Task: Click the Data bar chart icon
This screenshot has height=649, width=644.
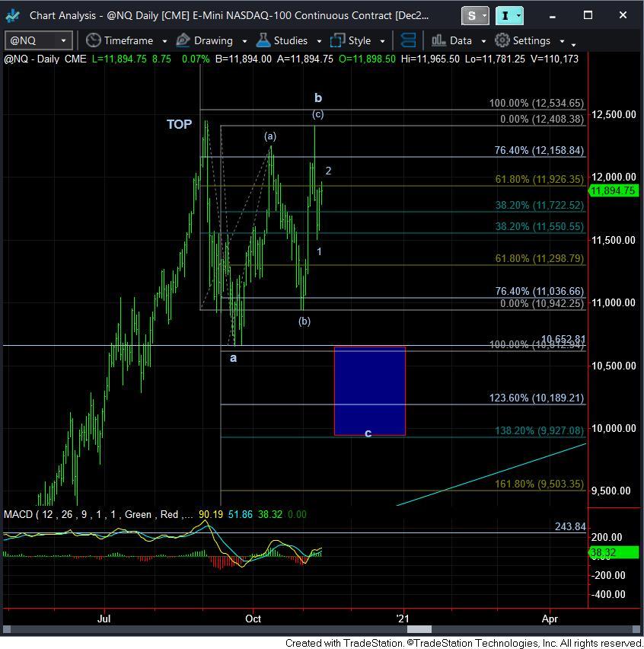Action: pos(438,40)
